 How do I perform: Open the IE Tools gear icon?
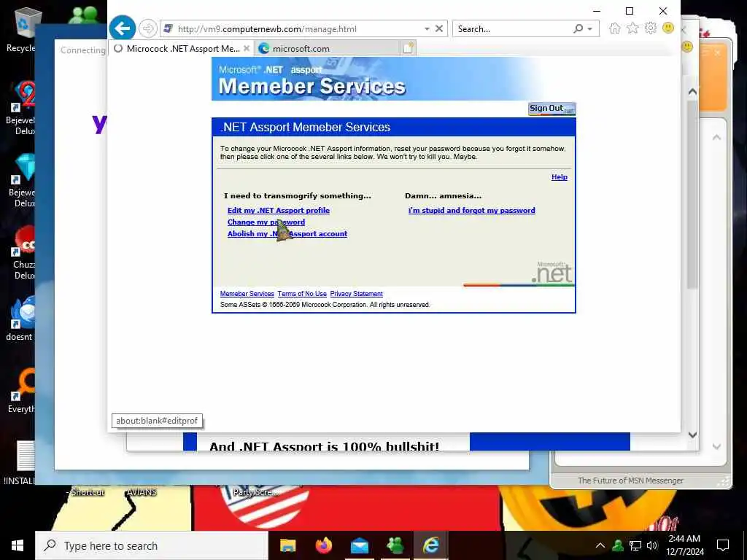point(650,28)
